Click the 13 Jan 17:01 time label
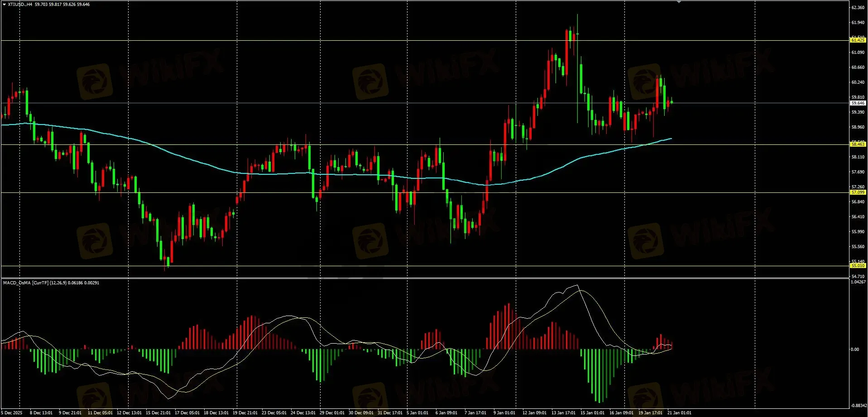The height and width of the screenshot is (417, 868). (563, 413)
